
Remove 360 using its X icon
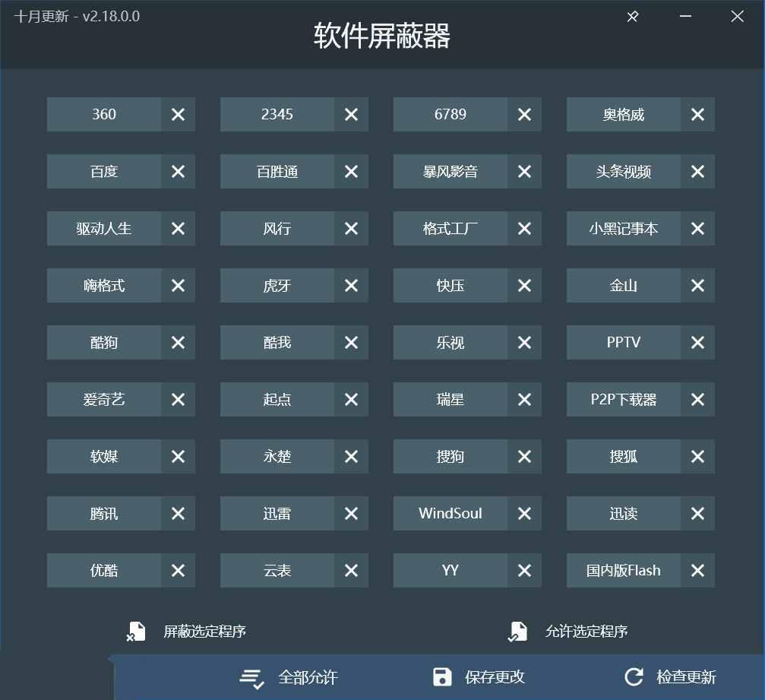pyautogui.click(x=178, y=114)
